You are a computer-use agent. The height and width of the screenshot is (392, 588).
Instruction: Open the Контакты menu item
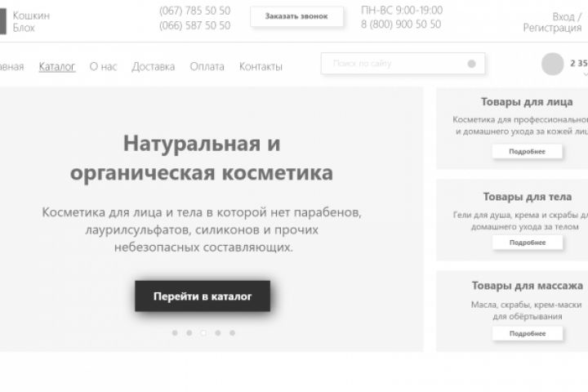[261, 66]
